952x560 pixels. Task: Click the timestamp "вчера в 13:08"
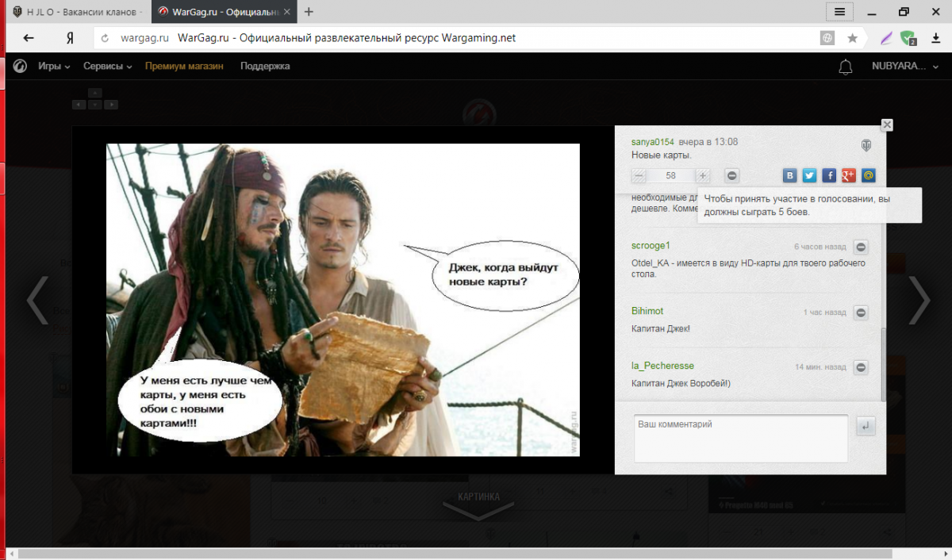coord(708,142)
